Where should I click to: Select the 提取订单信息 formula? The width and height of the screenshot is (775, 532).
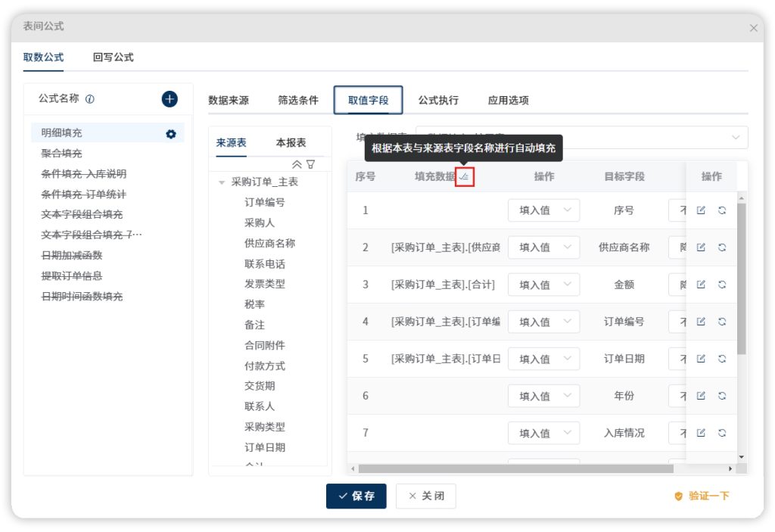point(72,276)
